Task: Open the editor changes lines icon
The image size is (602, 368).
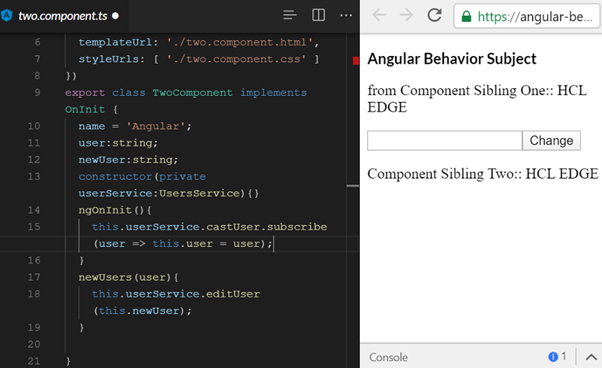Action: click(290, 15)
